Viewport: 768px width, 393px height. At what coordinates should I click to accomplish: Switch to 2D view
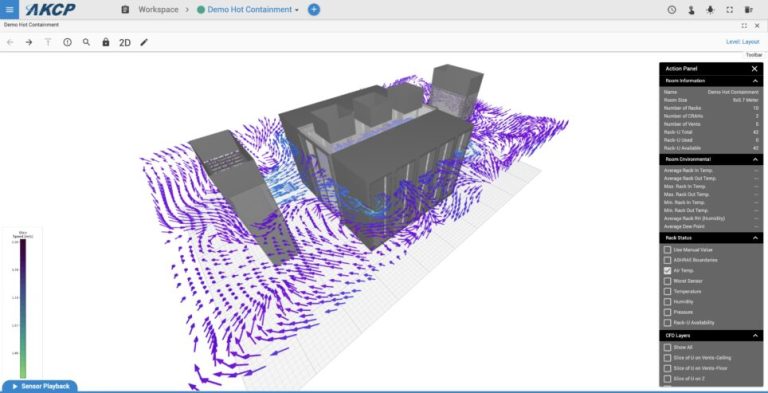(125, 43)
